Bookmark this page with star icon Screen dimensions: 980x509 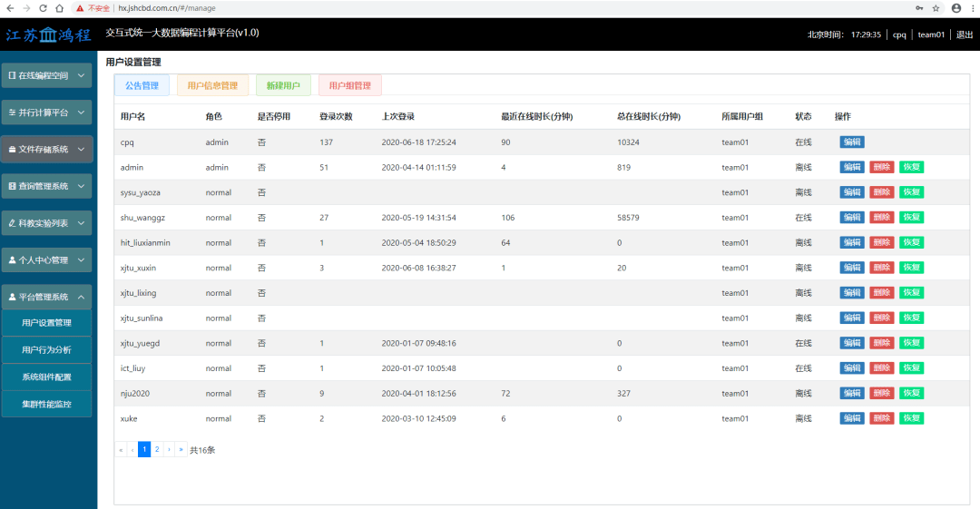[936, 8]
